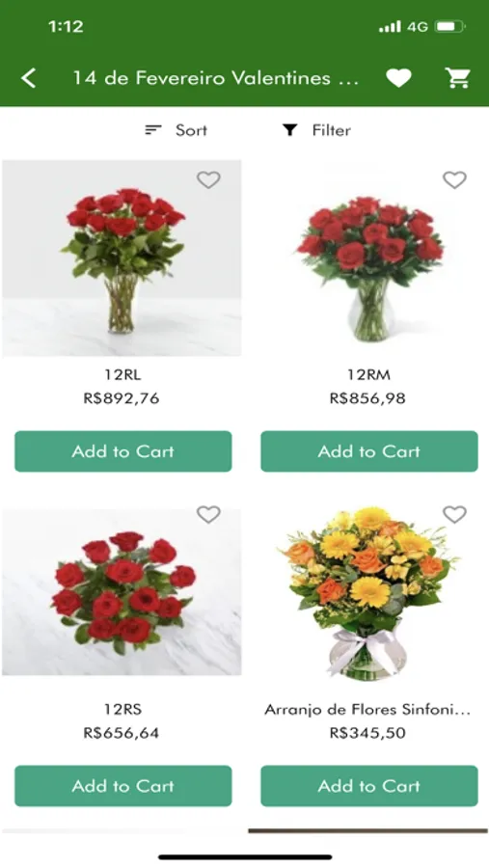Click the Sort lines icon
Screen dimensions: 489x868
click(152, 130)
